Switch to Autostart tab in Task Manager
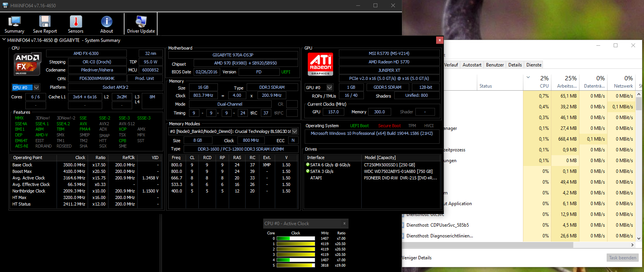This screenshot has height=272, width=644. tap(472, 65)
